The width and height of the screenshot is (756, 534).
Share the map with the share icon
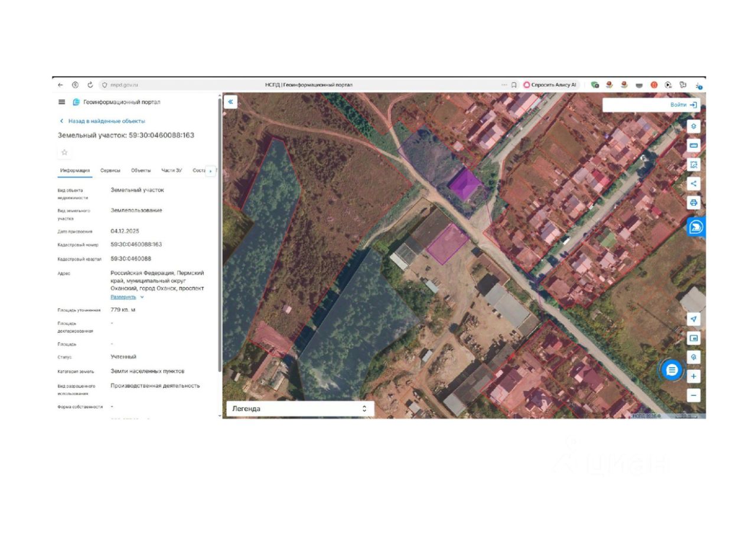tap(693, 184)
